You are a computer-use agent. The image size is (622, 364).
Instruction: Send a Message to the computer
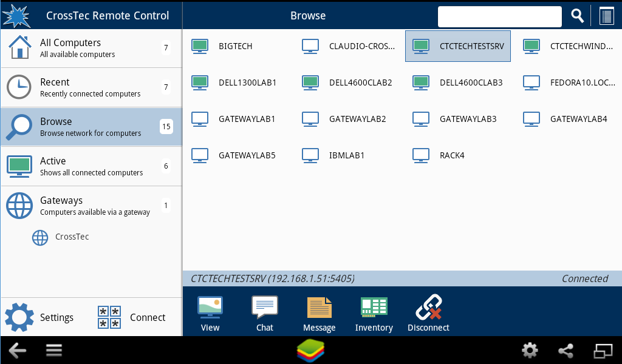pyautogui.click(x=320, y=313)
